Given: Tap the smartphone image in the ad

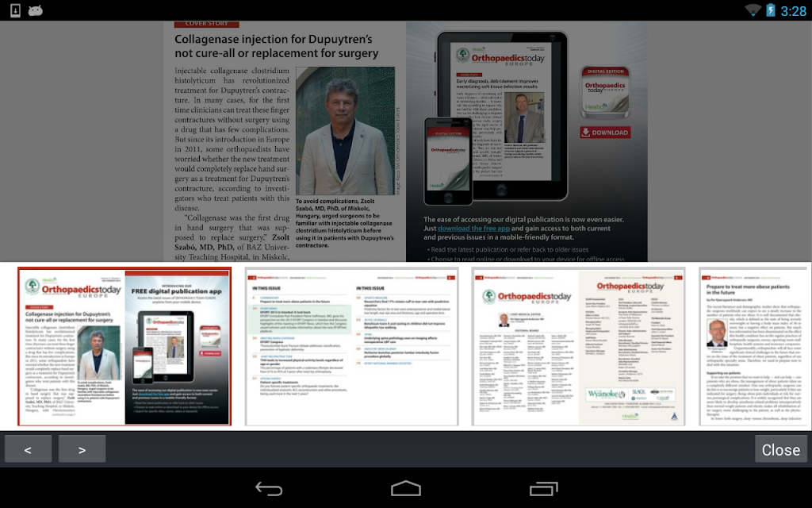Looking at the screenshot, I should (448, 160).
